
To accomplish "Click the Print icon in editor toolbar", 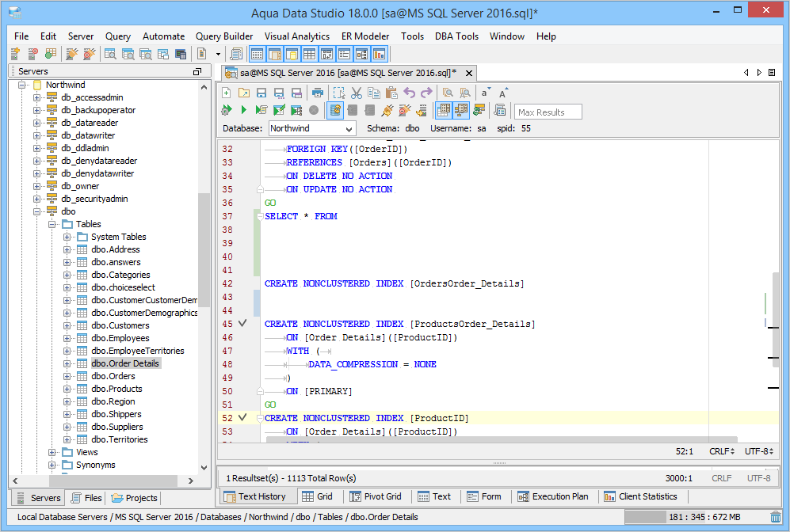I will [318, 93].
